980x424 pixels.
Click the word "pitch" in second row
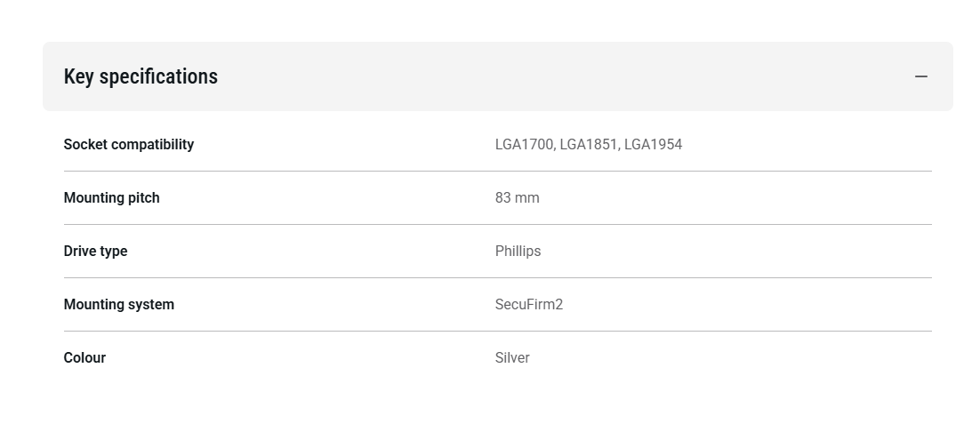click(141, 197)
